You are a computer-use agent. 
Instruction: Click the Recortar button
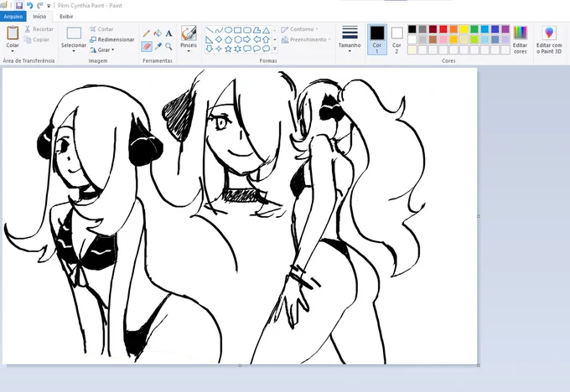pyautogui.click(x=39, y=29)
